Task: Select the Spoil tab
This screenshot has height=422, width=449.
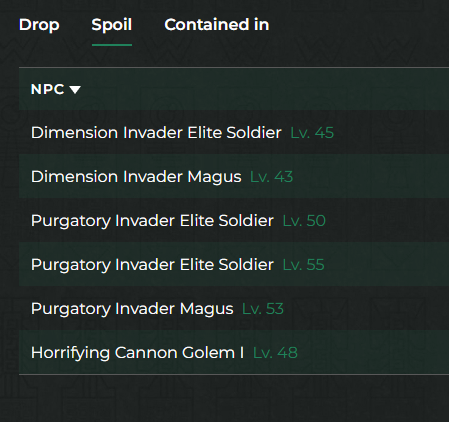Action: click(112, 25)
